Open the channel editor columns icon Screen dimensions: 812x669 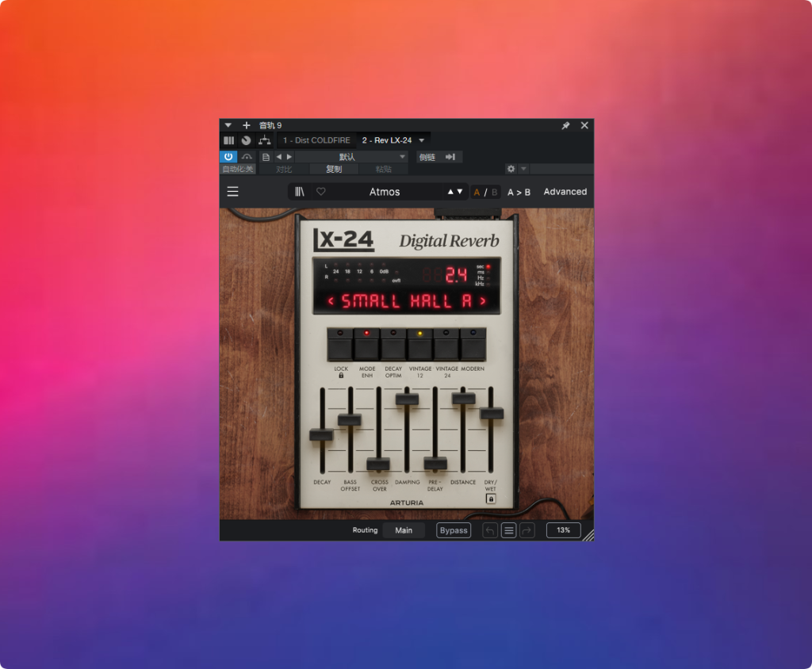tap(229, 140)
